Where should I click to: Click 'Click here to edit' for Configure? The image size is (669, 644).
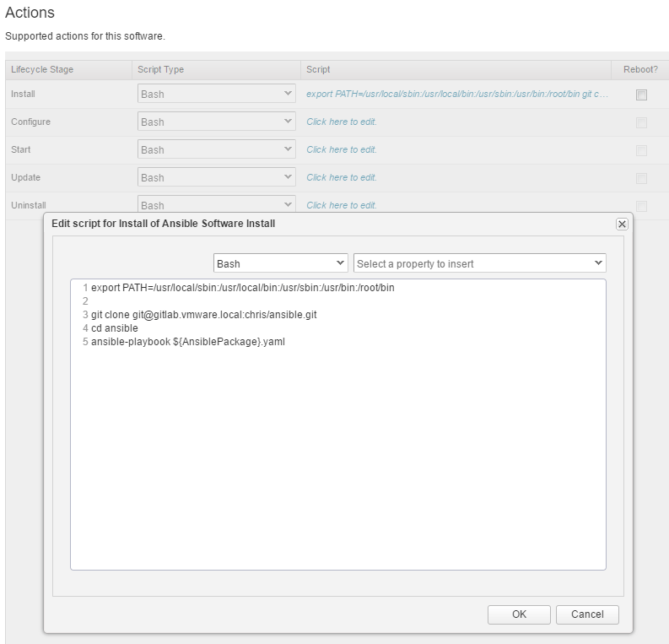pos(342,122)
